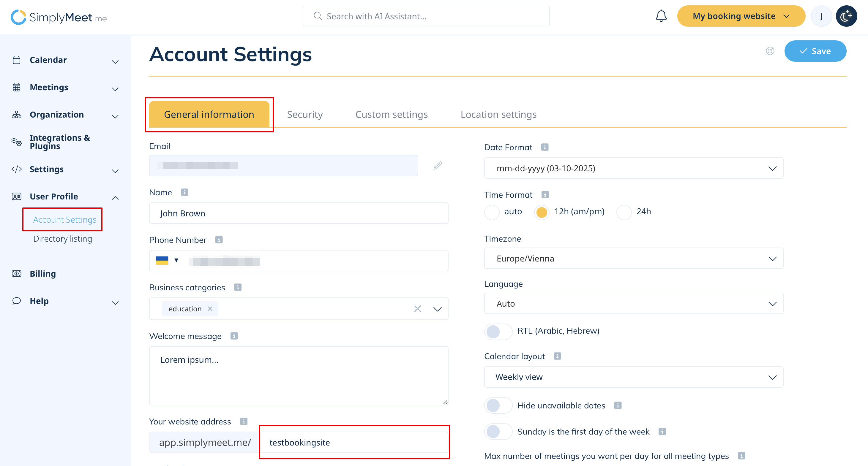
Task: Open Billing from the sidebar
Action: click(43, 273)
